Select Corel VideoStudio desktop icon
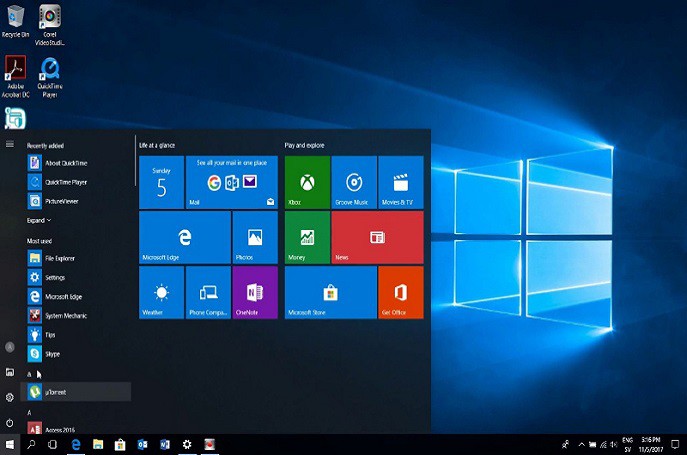Viewport: 687px width, 455px height. click(50, 25)
